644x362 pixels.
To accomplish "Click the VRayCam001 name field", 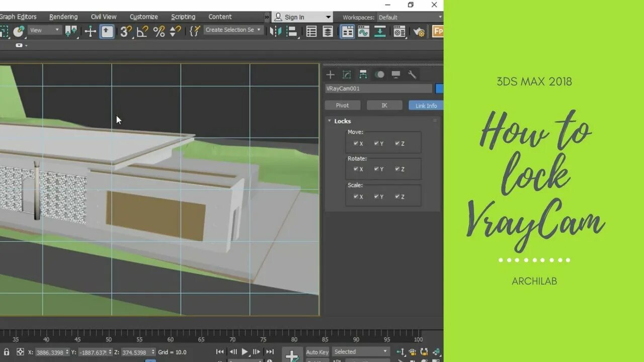I will tap(379, 88).
